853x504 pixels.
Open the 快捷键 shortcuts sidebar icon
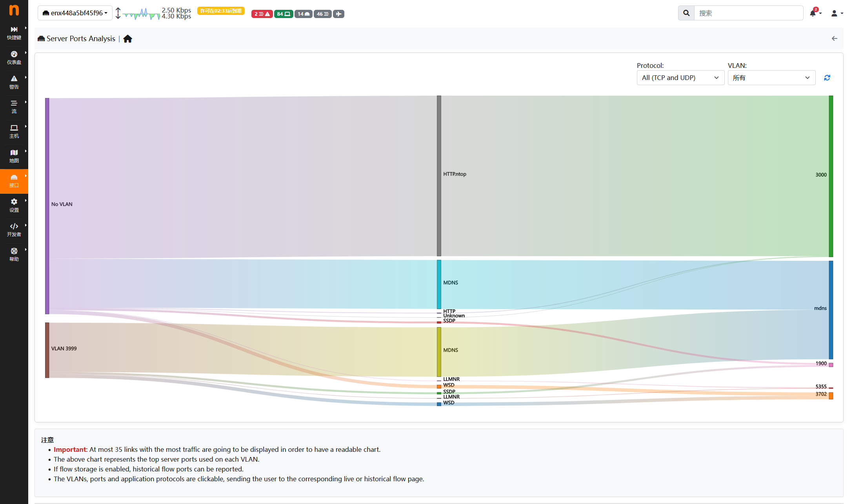point(14,33)
